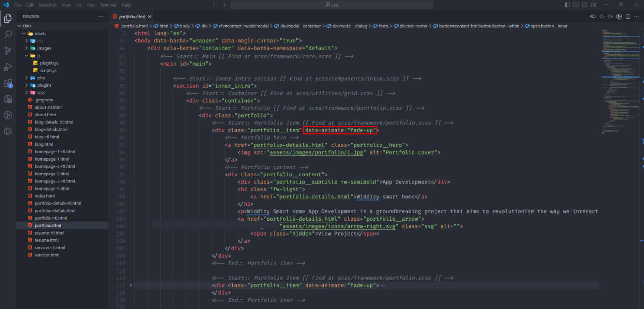Open about-rtl.html in the explorer
The height and width of the screenshot is (309, 644).
tap(48, 107)
